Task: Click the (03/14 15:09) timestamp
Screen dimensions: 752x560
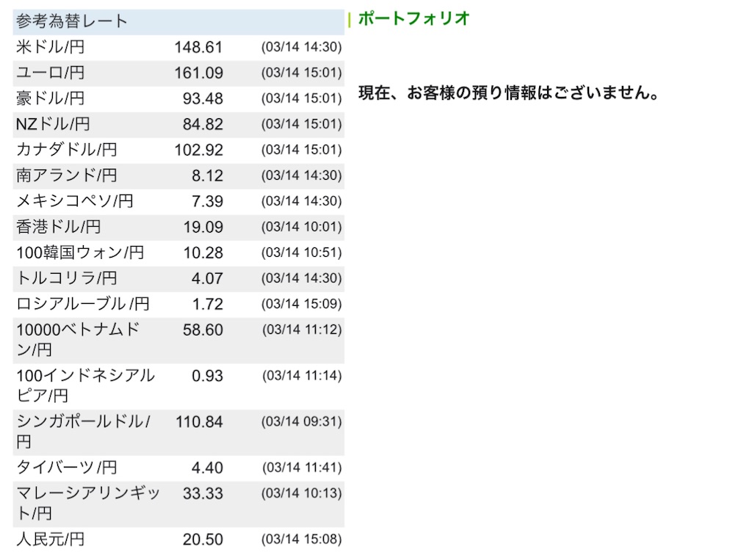Action: (302, 304)
